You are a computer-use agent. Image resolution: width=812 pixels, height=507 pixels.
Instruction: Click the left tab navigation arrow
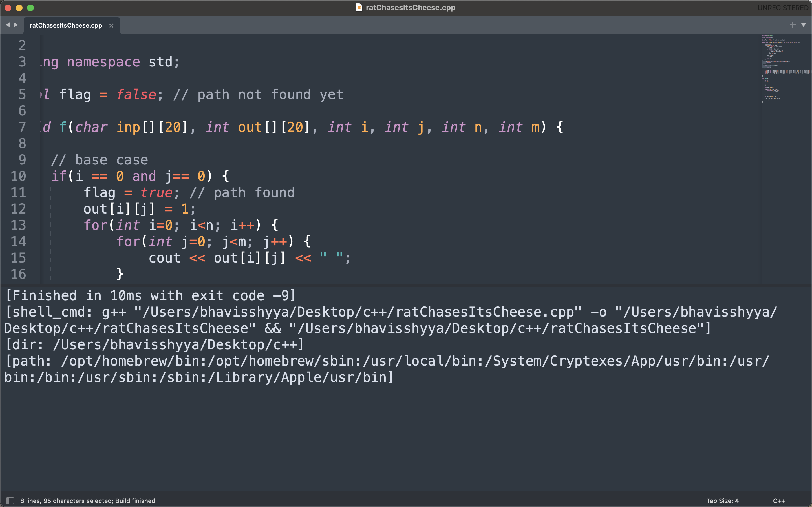pyautogui.click(x=8, y=25)
